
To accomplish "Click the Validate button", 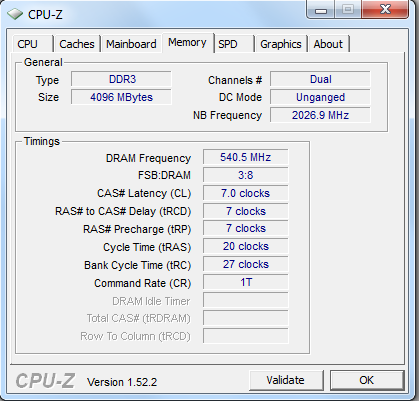I will [x=286, y=380].
